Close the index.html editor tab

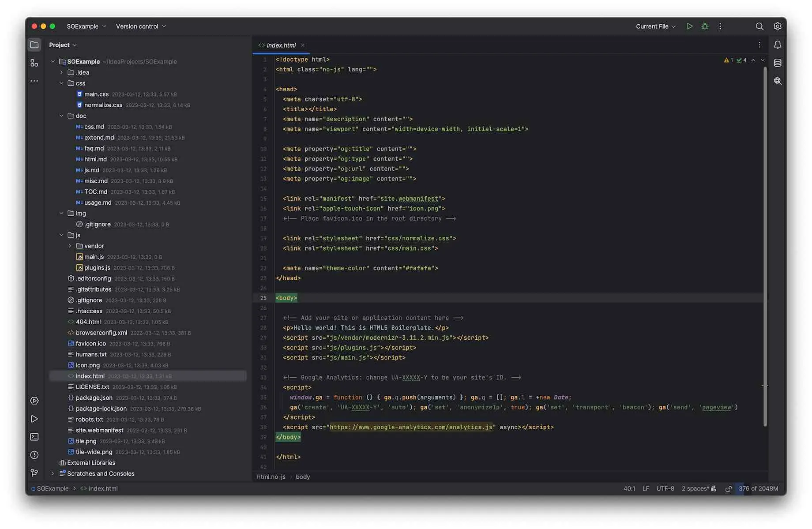tap(303, 45)
